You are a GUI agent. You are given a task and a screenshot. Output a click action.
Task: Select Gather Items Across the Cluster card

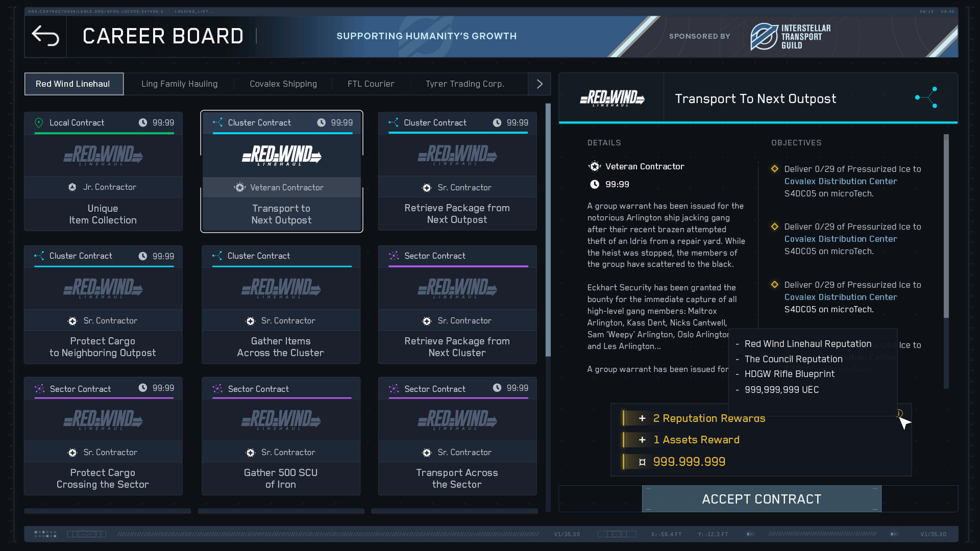281,305
